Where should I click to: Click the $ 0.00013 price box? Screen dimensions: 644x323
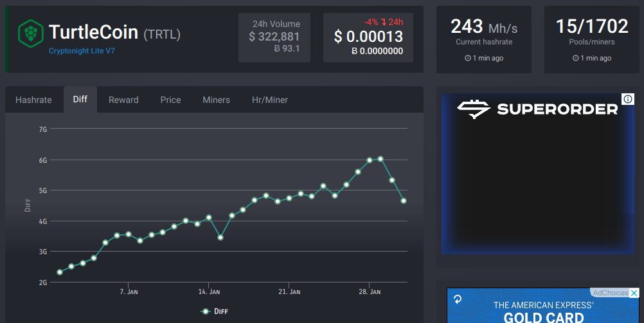click(368, 37)
